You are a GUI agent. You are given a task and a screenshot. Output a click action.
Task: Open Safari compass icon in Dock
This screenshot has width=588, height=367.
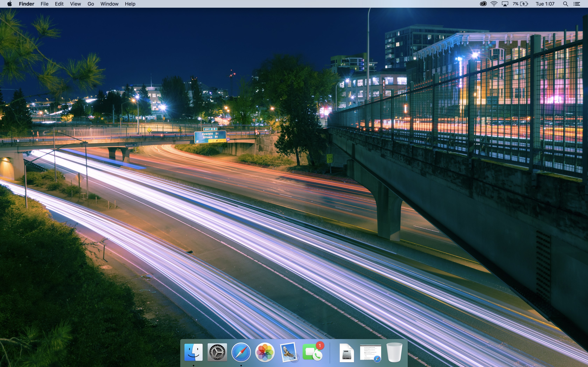click(241, 352)
